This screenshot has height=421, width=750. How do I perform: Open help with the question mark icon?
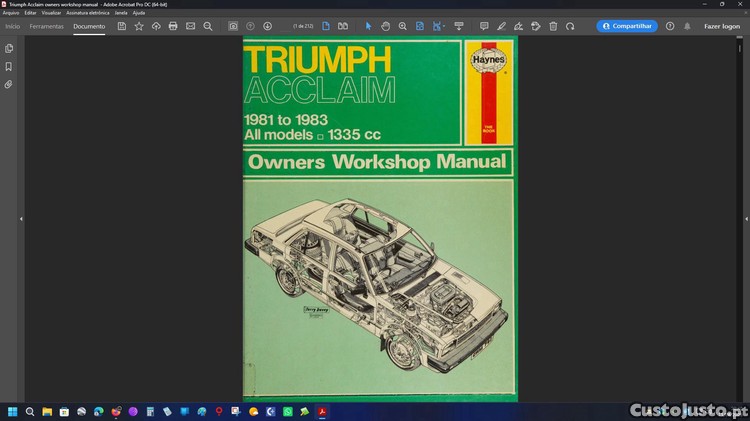point(670,26)
